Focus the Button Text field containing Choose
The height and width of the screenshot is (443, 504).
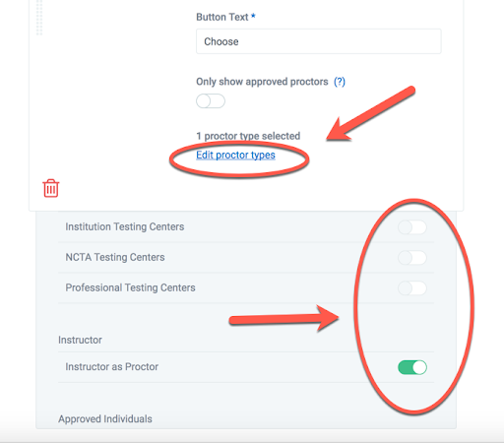click(319, 41)
